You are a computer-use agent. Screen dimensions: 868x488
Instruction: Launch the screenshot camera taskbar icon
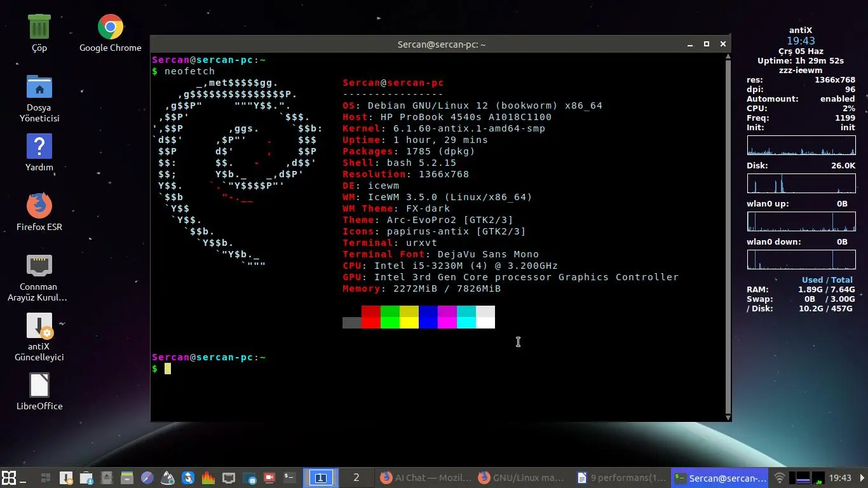pos(249,478)
